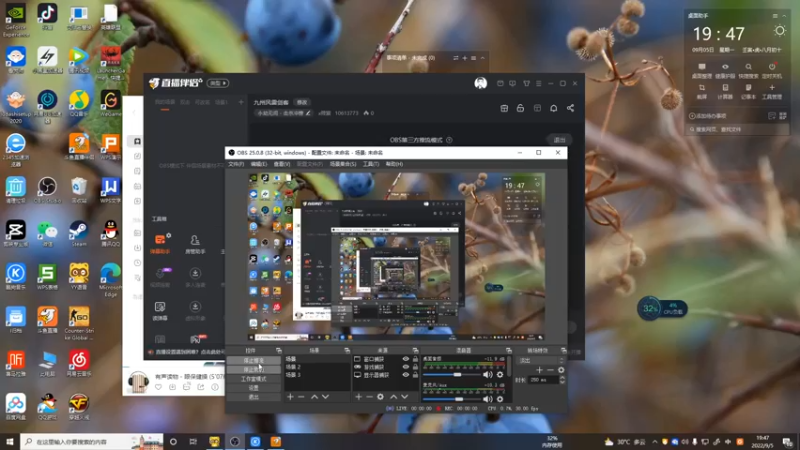Open Windows Start menu
The image size is (800, 450).
10,442
